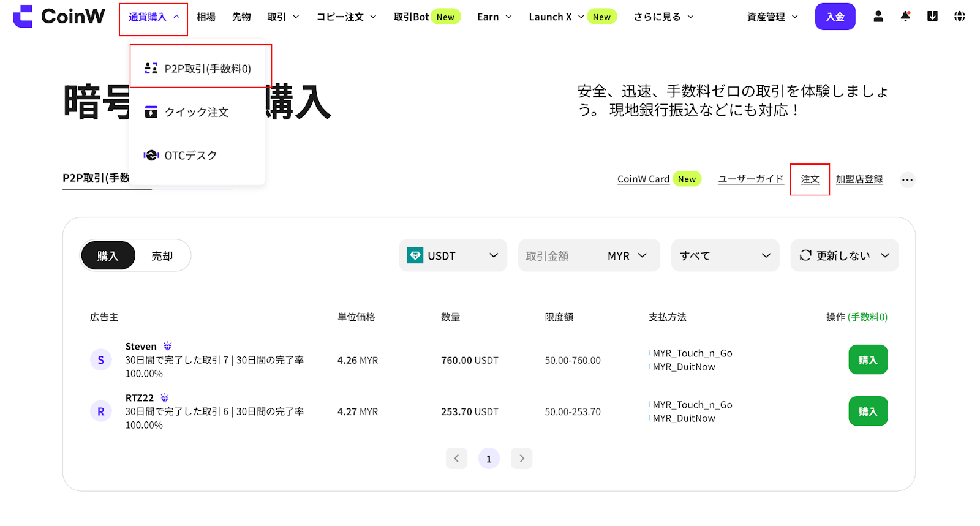Click the 4.26 MYR price
This screenshot has width=980, height=526.
click(x=358, y=361)
